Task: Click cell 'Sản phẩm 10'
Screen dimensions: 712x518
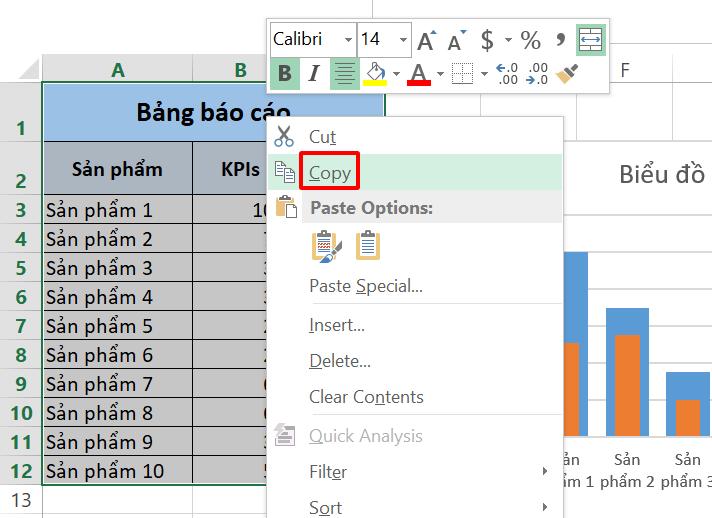Action: (117, 471)
